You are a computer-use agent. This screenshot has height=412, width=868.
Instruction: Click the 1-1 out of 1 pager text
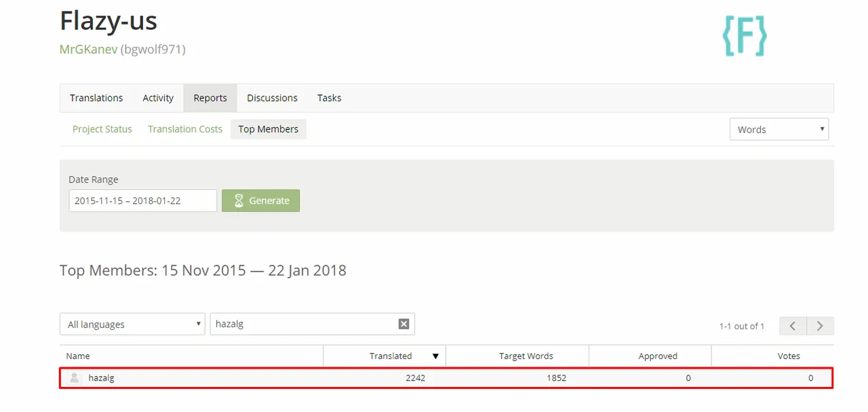742,326
